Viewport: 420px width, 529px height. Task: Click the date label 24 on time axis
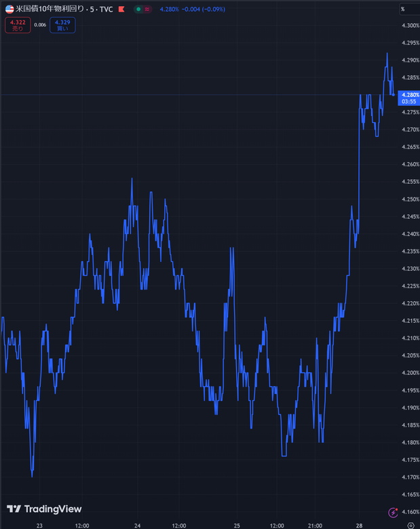(138, 526)
